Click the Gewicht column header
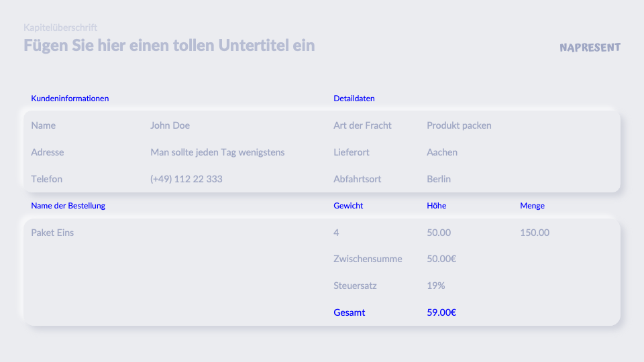Screen dimensions: 644x362 [348, 206]
